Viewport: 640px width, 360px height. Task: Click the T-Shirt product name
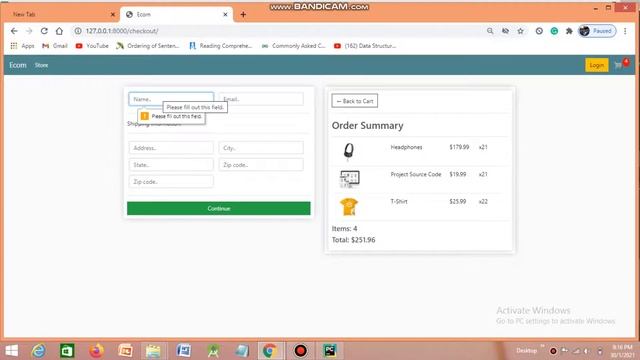coord(399,201)
